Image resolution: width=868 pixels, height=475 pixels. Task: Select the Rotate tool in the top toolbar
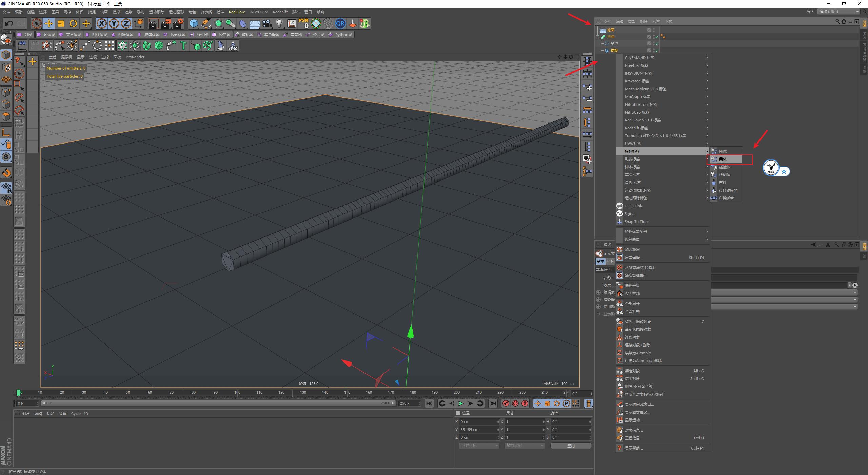pyautogui.click(x=73, y=23)
